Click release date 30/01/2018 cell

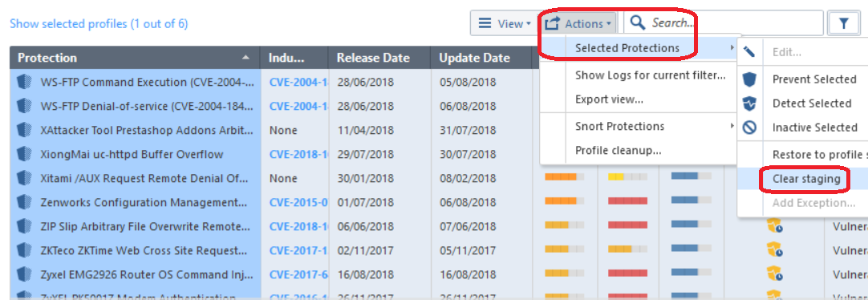pos(365,178)
